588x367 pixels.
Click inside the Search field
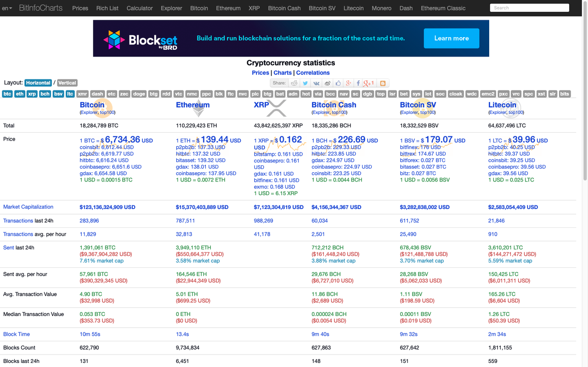click(x=529, y=7)
